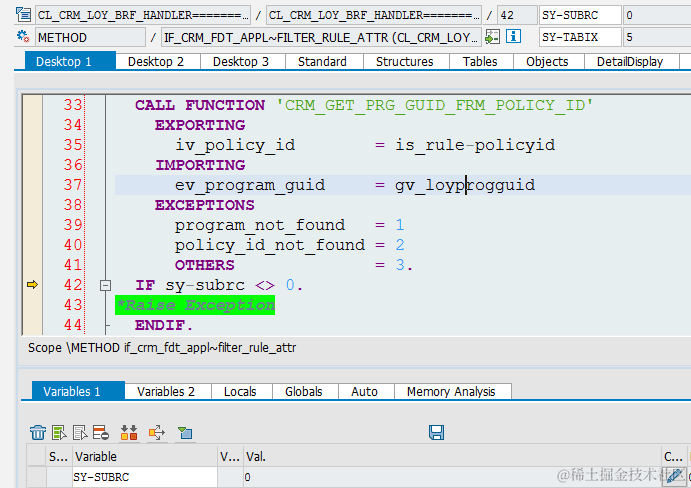Click the pencil change-value icon for SY-SUBRC
Viewport: 691px width, 488px height.
[674, 476]
